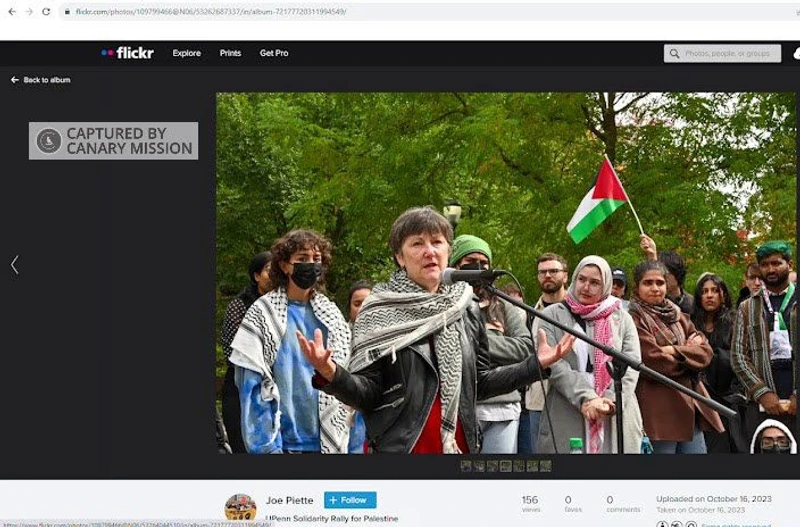Image resolution: width=800 pixels, height=527 pixels.
Task: Open Joe Piette's profile name link
Action: (x=289, y=500)
